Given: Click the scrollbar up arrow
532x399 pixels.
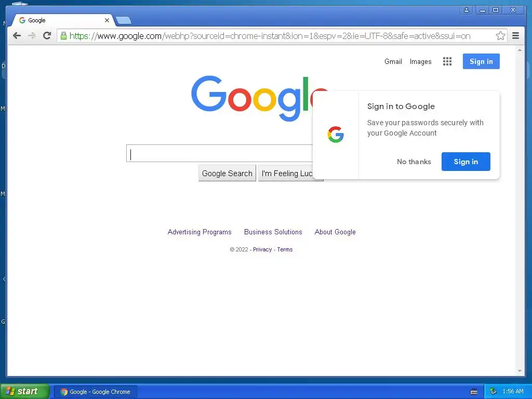Looking at the screenshot, I should pyautogui.click(x=520, y=50).
